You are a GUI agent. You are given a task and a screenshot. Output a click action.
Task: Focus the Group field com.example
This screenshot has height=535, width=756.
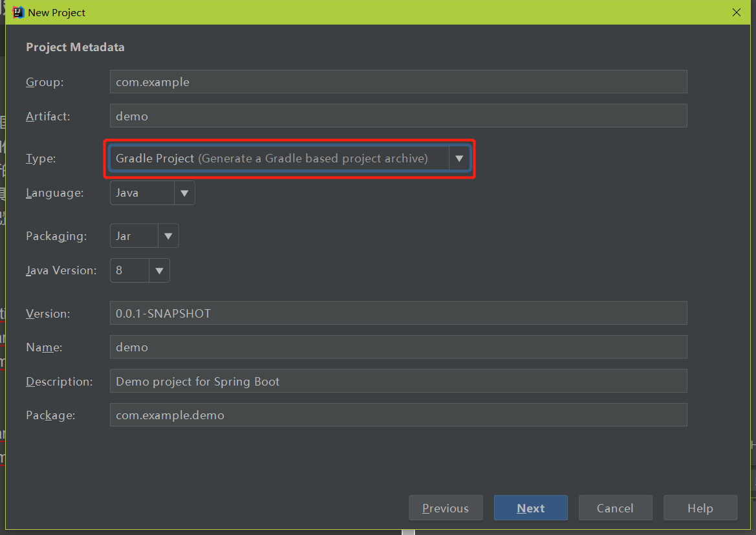398,82
